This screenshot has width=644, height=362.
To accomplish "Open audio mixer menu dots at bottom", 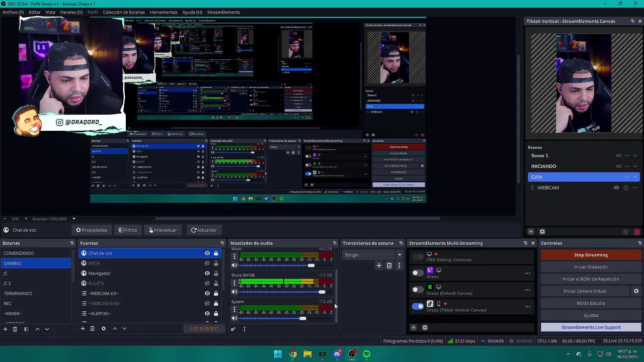I will tap(245, 329).
